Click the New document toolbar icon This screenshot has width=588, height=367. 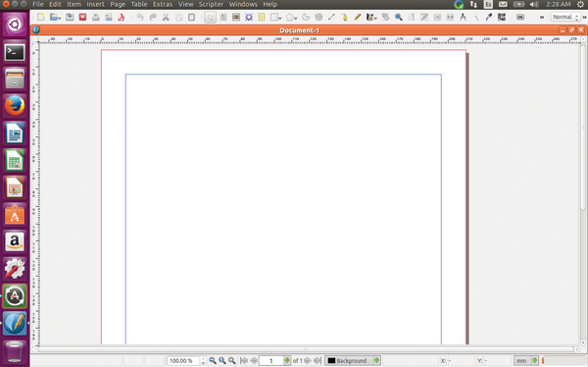click(x=41, y=18)
